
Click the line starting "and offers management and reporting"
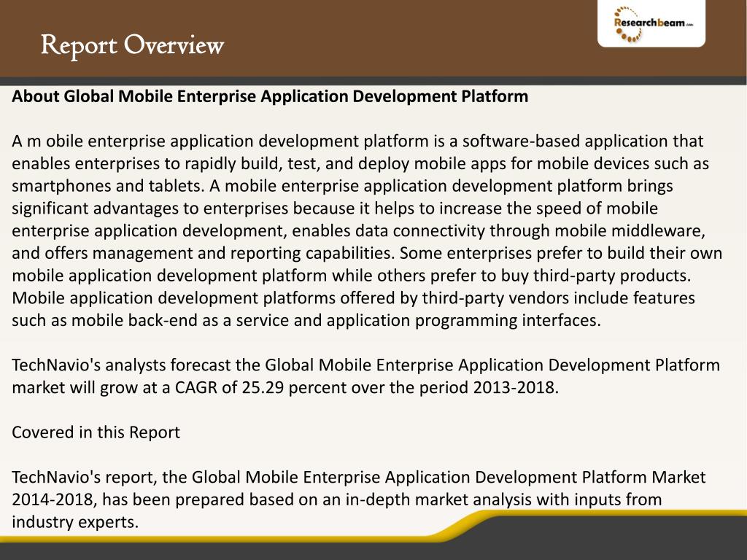[368, 253]
